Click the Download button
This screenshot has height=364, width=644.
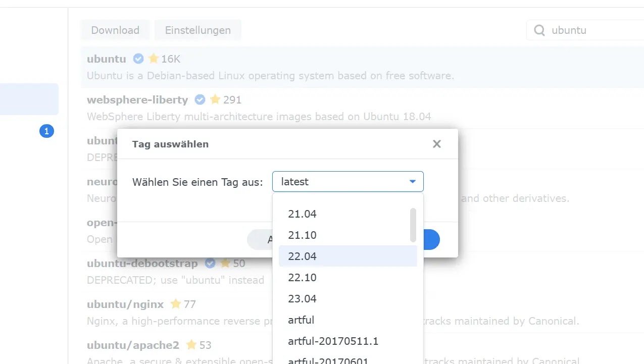tap(115, 30)
